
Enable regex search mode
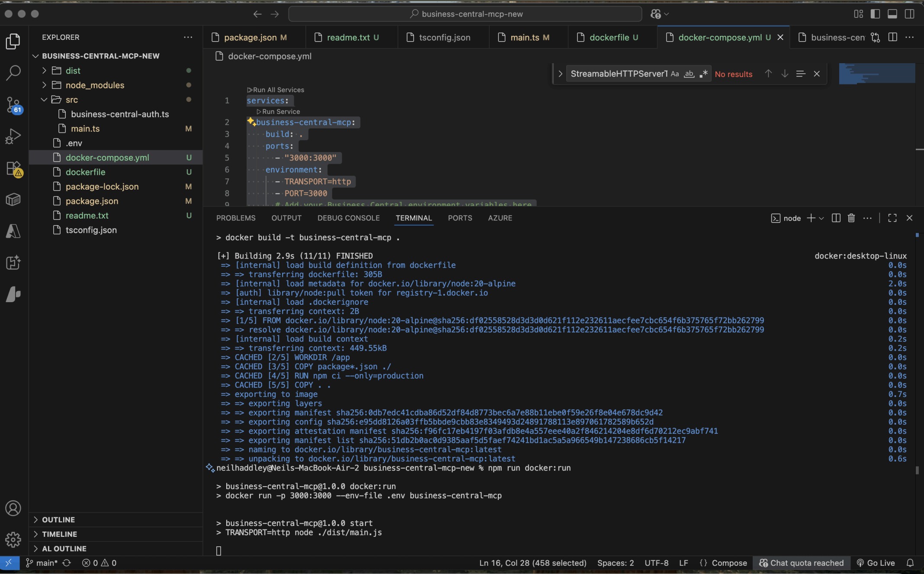pyautogui.click(x=703, y=74)
